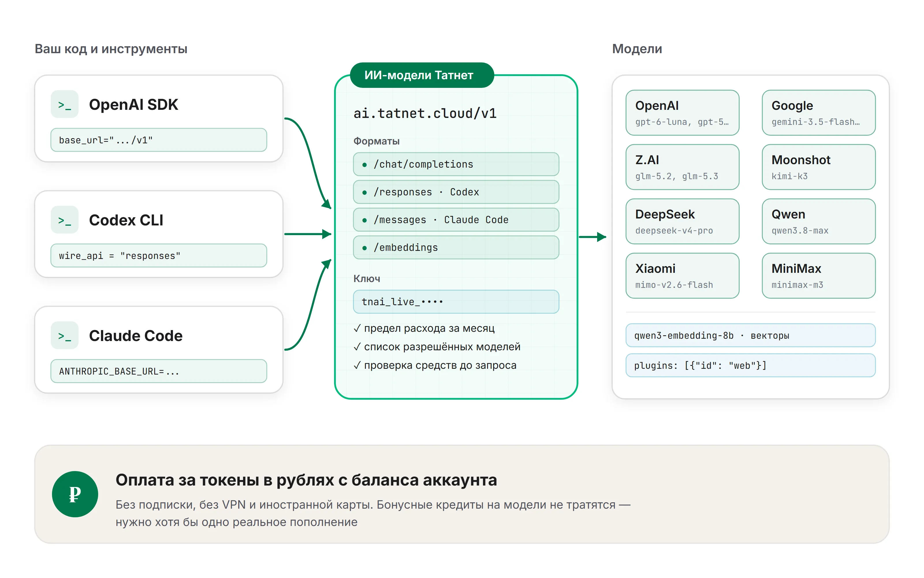Click the tnai_live_ key field
The height and width of the screenshot is (578, 924).
[456, 302]
